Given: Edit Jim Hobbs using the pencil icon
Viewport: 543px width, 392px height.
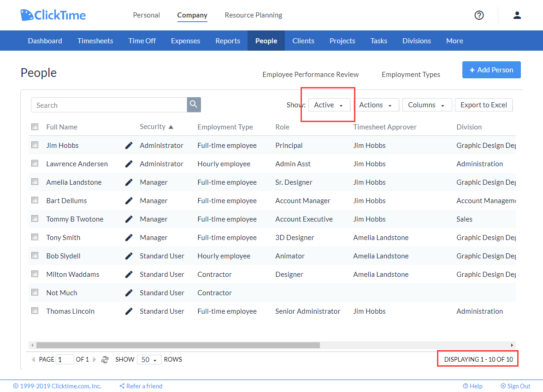Looking at the screenshot, I should [x=129, y=145].
